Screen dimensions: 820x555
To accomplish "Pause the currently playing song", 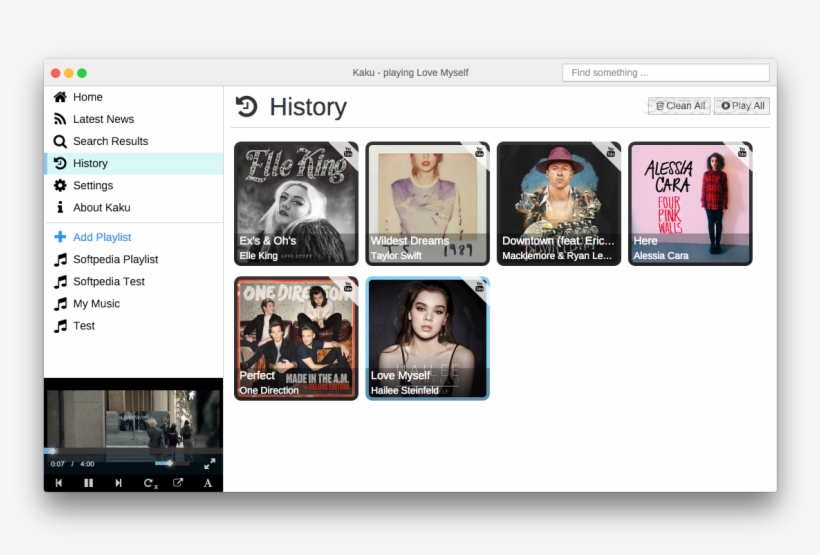I will (x=88, y=483).
